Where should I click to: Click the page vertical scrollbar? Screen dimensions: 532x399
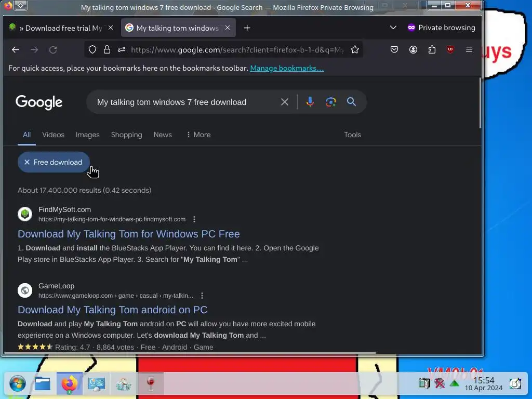click(480, 103)
